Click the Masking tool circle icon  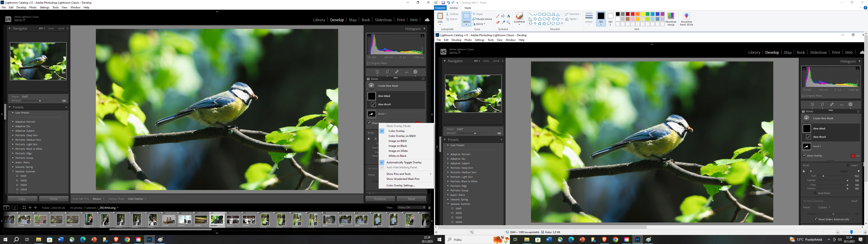pyautogui.click(x=415, y=72)
